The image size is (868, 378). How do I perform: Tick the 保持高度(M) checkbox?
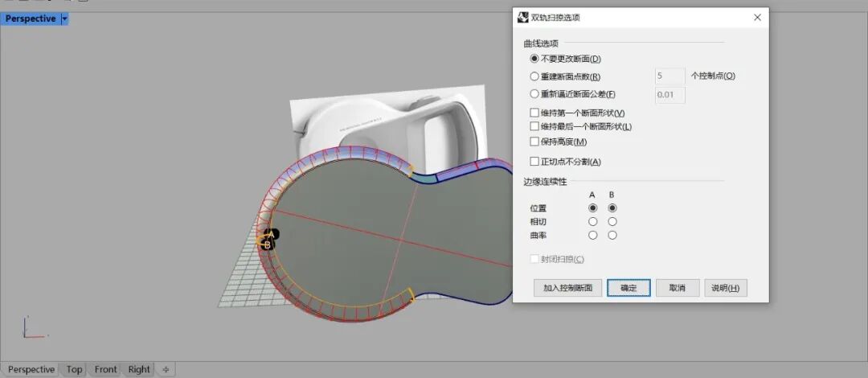pos(534,142)
